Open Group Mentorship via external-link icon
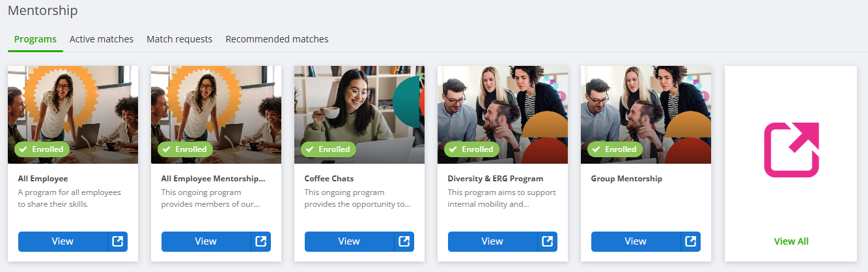The image size is (868, 272). pos(691,241)
